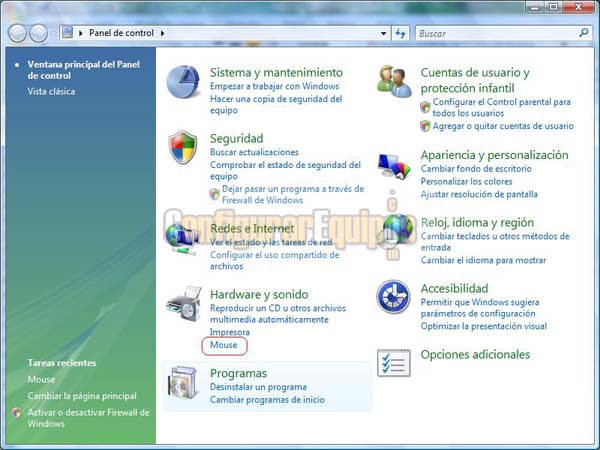Switch to Vista clásica

pyautogui.click(x=51, y=91)
